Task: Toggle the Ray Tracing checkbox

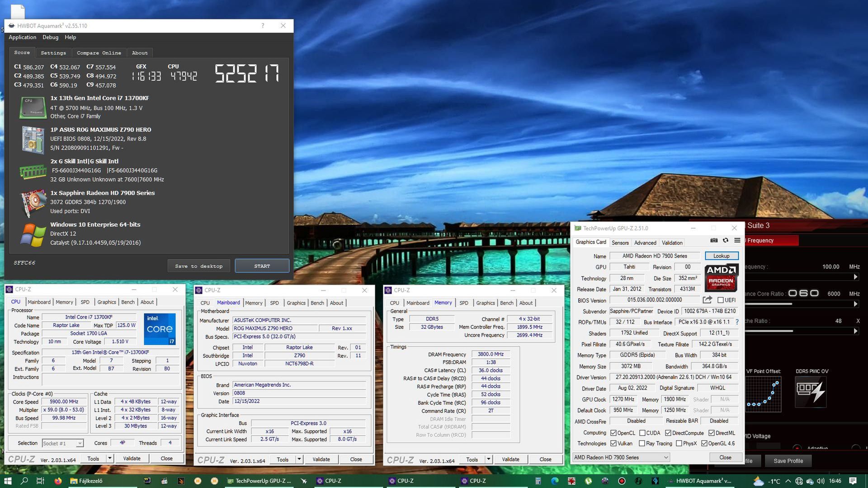Action: 642,443
